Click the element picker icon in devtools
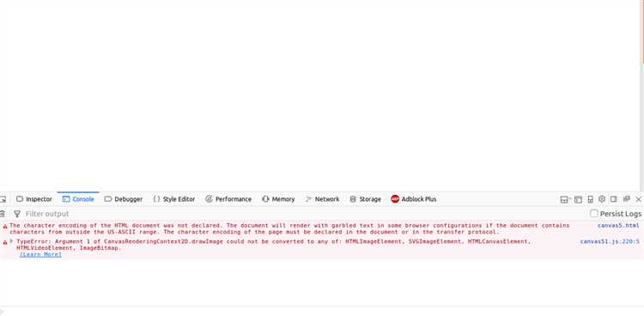This screenshot has height=316, width=644. click(3, 199)
